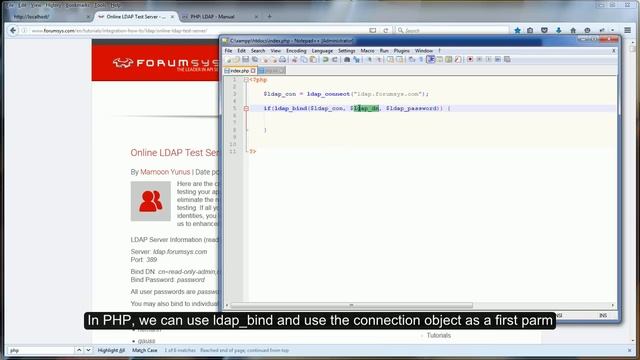The image size is (640, 360).
Task: Click the Find binoculars icon in Notepad++
Action: pyautogui.click(x=347, y=60)
